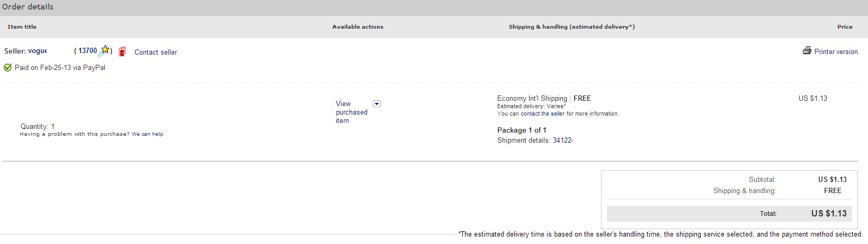
Task: Click the Available actions column header
Action: point(357,27)
